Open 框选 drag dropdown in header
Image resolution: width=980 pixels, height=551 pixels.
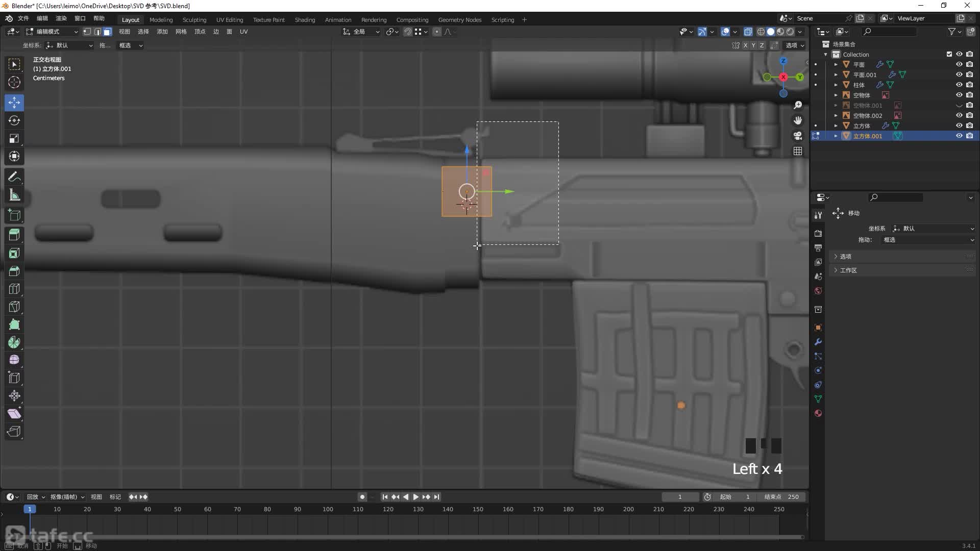130,45
